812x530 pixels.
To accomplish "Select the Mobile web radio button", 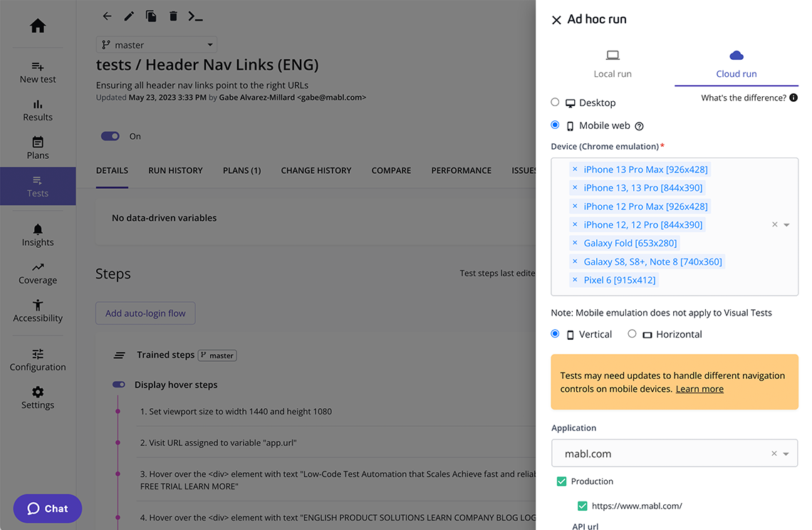I will pyautogui.click(x=555, y=125).
